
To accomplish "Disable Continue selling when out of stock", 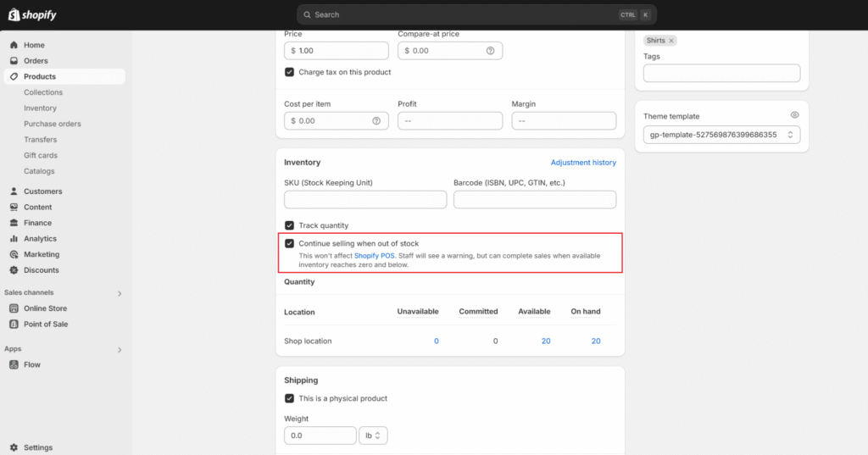I will coord(290,244).
